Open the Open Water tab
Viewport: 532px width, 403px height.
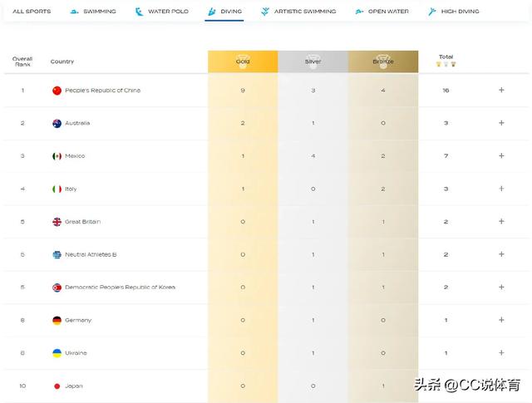point(382,11)
